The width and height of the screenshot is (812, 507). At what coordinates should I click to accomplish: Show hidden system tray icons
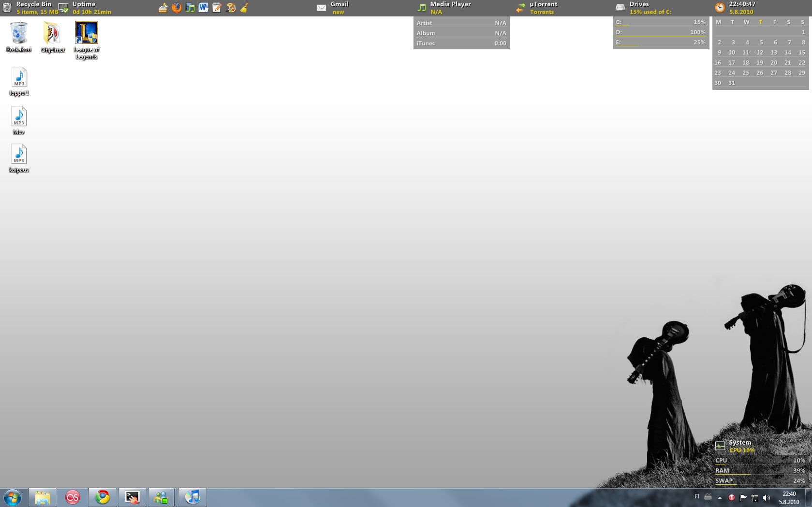pyautogui.click(x=720, y=497)
